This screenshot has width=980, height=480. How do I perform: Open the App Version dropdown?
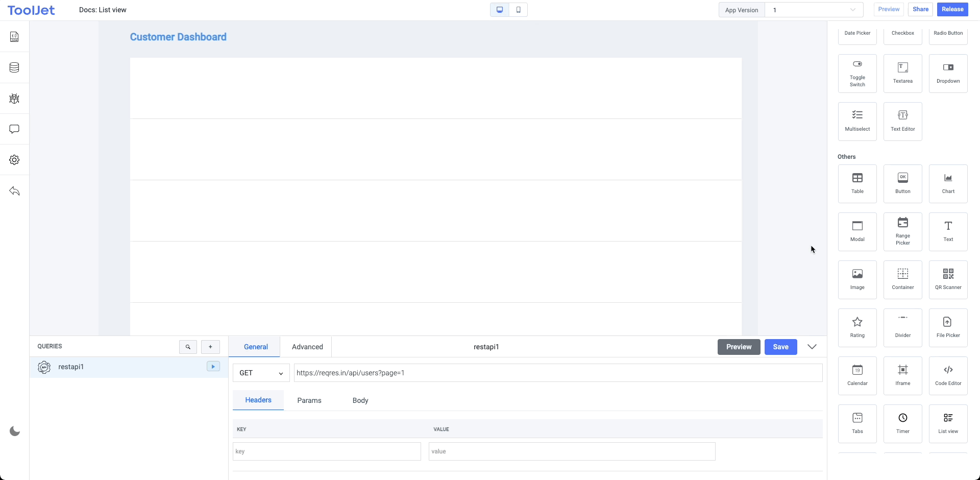[x=814, y=10]
